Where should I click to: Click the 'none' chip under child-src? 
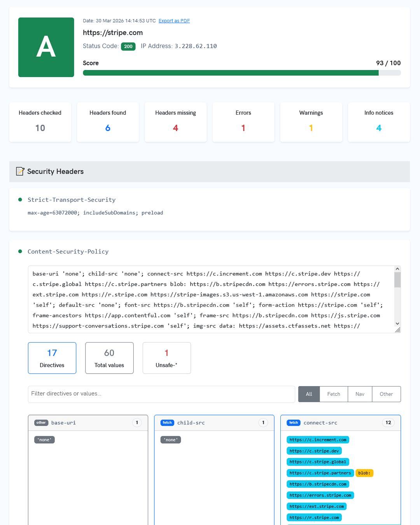pos(171,440)
